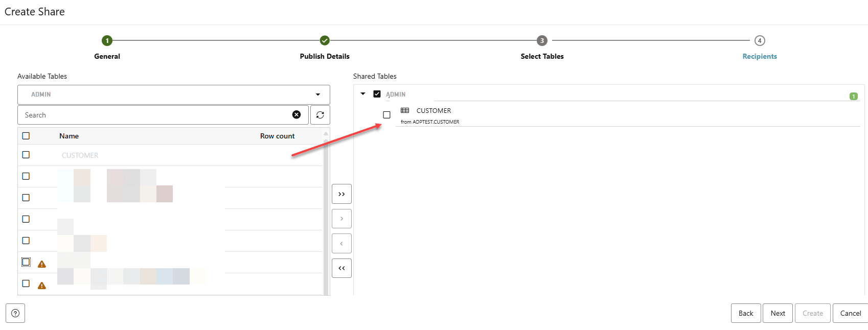This screenshot has height=330, width=868.
Task: Jump to step 4 Recipients
Action: [x=760, y=40]
